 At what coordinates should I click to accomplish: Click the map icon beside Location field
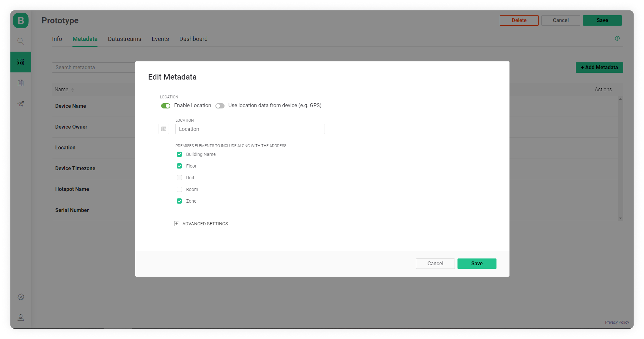[x=164, y=129]
